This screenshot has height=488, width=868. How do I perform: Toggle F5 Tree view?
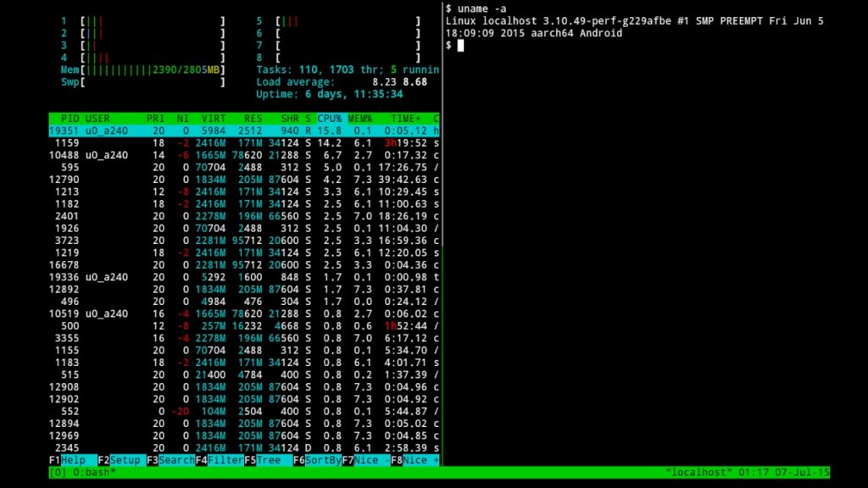point(268,459)
